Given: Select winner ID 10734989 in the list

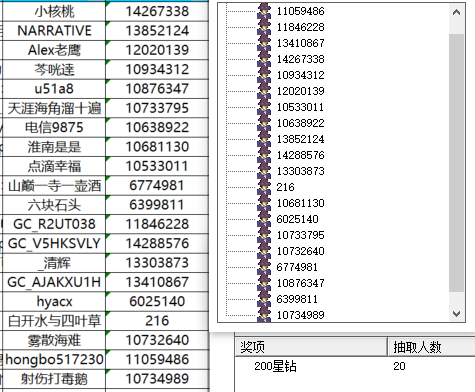Looking at the screenshot, I should pos(300,315).
